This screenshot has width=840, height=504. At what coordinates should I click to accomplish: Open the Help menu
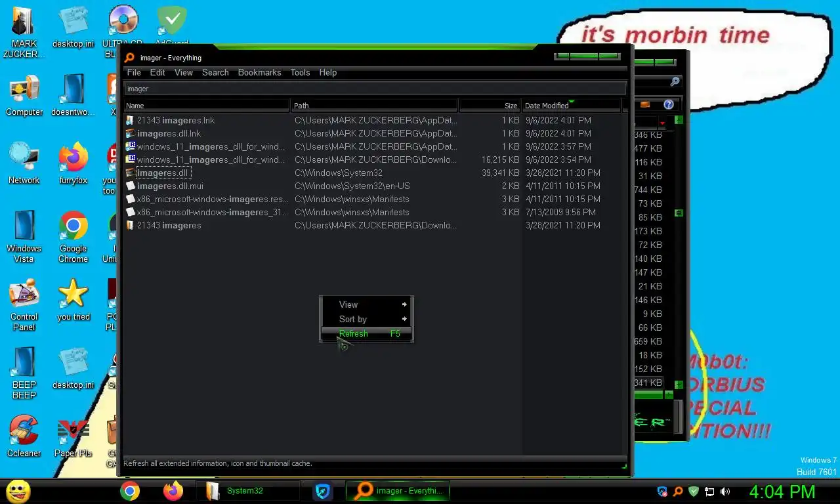328,72
